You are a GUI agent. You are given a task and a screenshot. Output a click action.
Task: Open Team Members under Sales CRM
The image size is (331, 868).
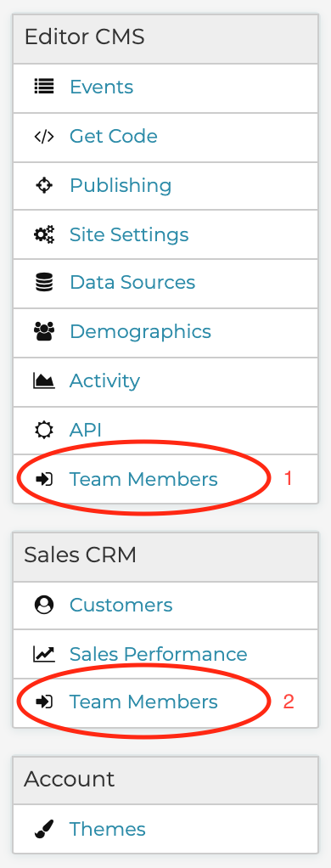pyautogui.click(x=143, y=702)
